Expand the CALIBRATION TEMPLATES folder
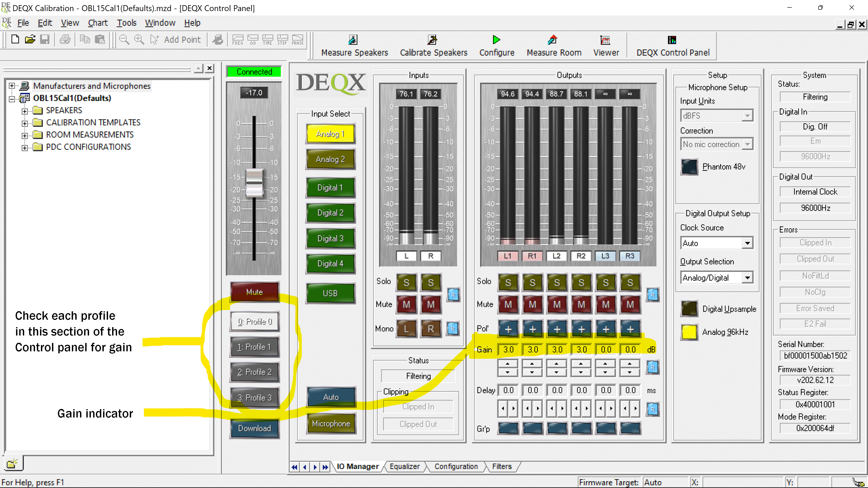This screenshot has height=488, width=868. [25, 123]
